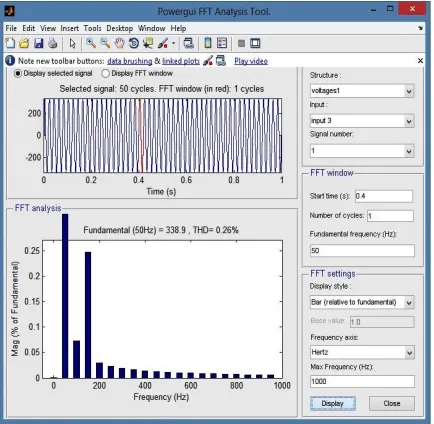434x424 pixels.
Task: Expand the Structure voltages1 dropdown
Action: (362, 91)
